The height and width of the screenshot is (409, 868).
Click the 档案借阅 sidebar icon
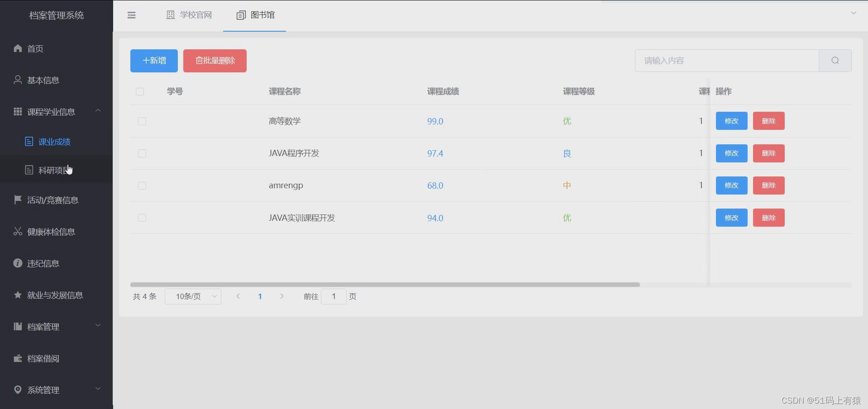18,358
